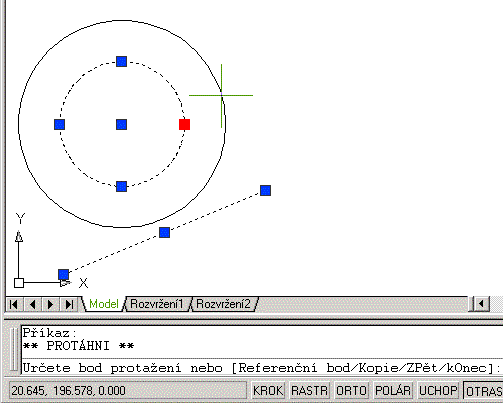Toggle KROK snap mode
503x403 pixels.
[x=268, y=390]
